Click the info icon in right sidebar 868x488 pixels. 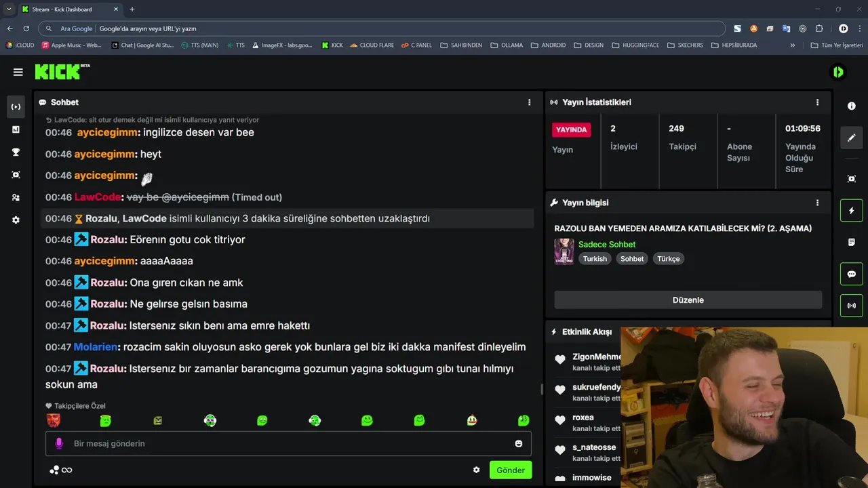[852, 106]
